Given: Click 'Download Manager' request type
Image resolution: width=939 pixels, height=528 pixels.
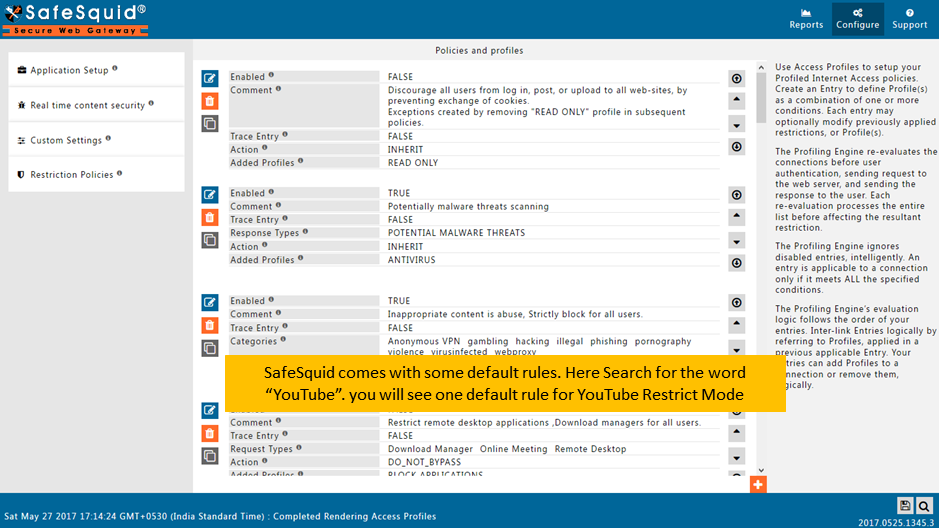Looking at the screenshot, I should 430,449.
